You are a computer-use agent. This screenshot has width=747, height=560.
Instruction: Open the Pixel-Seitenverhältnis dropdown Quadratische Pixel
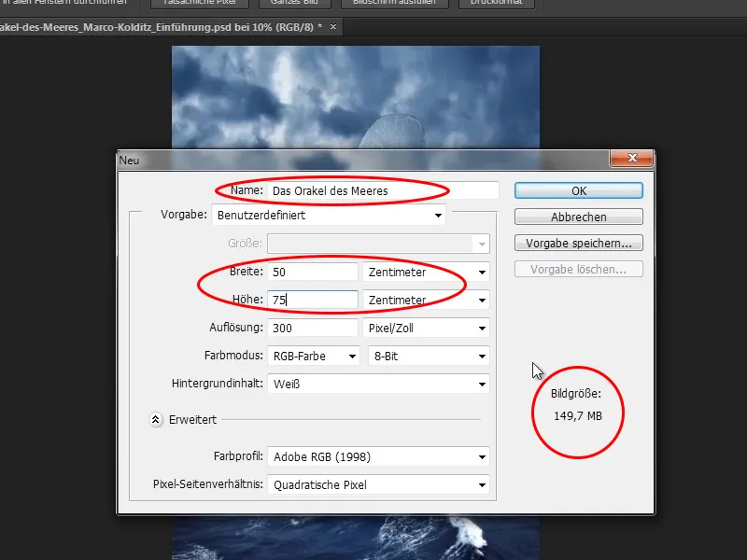coord(379,484)
